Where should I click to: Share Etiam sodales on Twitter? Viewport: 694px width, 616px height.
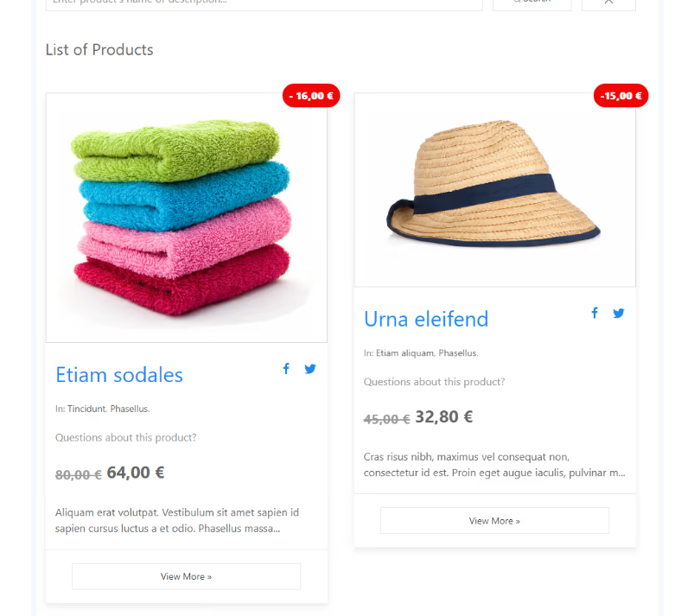point(310,369)
